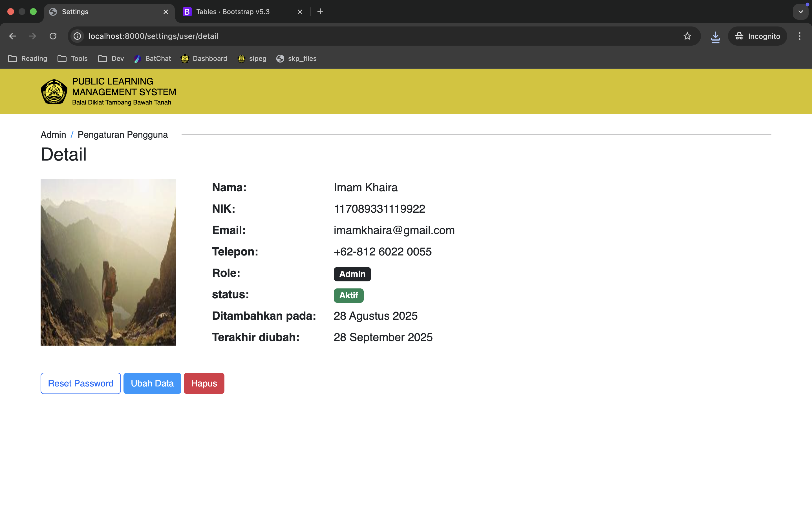
Task: Open a new tab with plus icon
Action: [x=320, y=12]
